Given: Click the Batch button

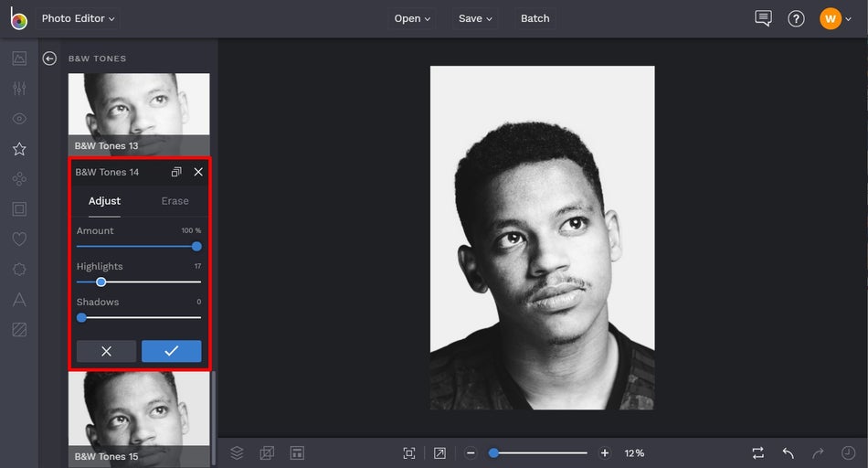Looking at the screenshot, I should click(x=535, y=18).
